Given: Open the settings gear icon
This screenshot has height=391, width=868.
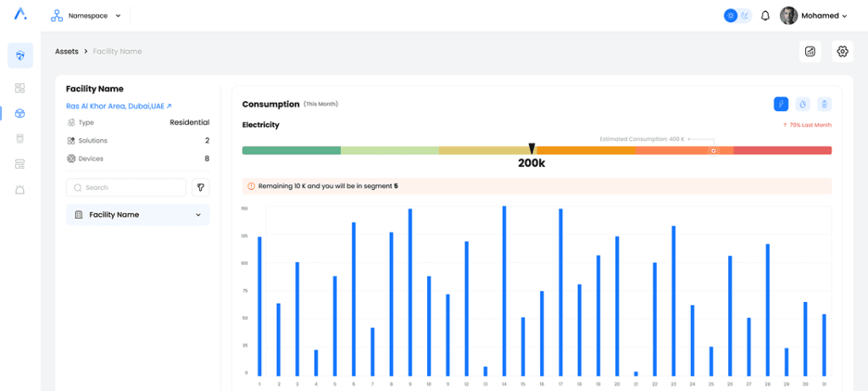Looking at the screenshot, I should pos(842,52).
